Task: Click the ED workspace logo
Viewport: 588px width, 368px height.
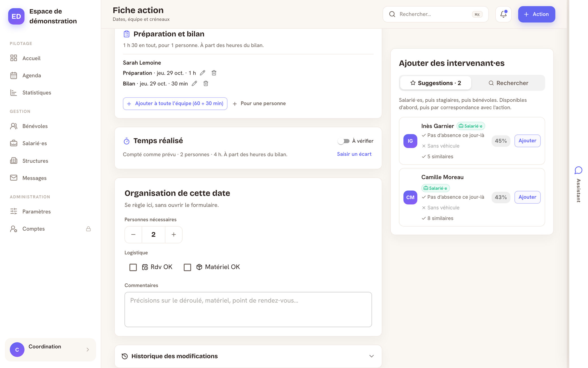Action: coord(16,16)
